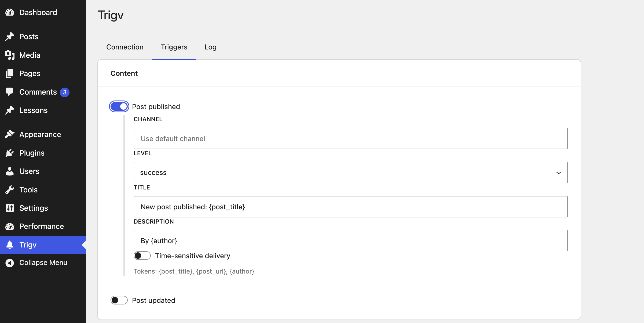
Task: Disable the Post published toggle
Action: coord(119,107)
